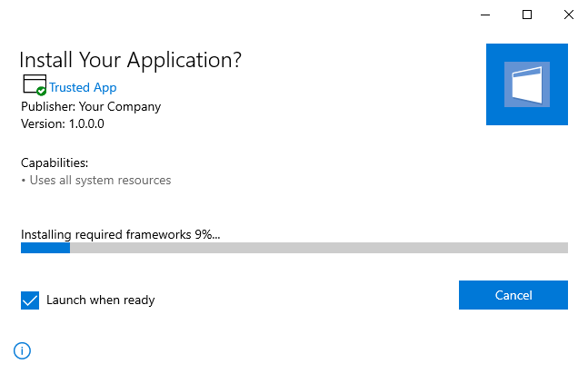
Task: Cancel the installation
Action: click(513, 295)
